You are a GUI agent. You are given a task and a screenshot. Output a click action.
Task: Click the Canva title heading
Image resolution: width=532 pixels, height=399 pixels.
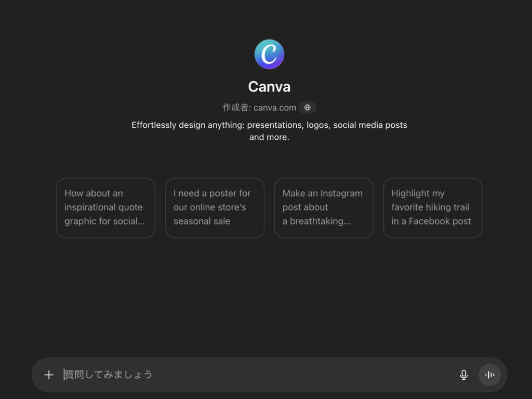[x=269, y=86]
